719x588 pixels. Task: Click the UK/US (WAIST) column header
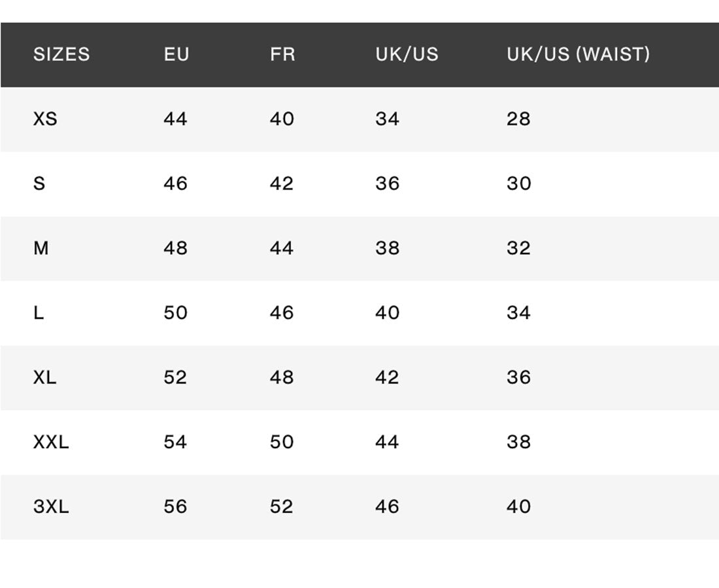point(578,54)
